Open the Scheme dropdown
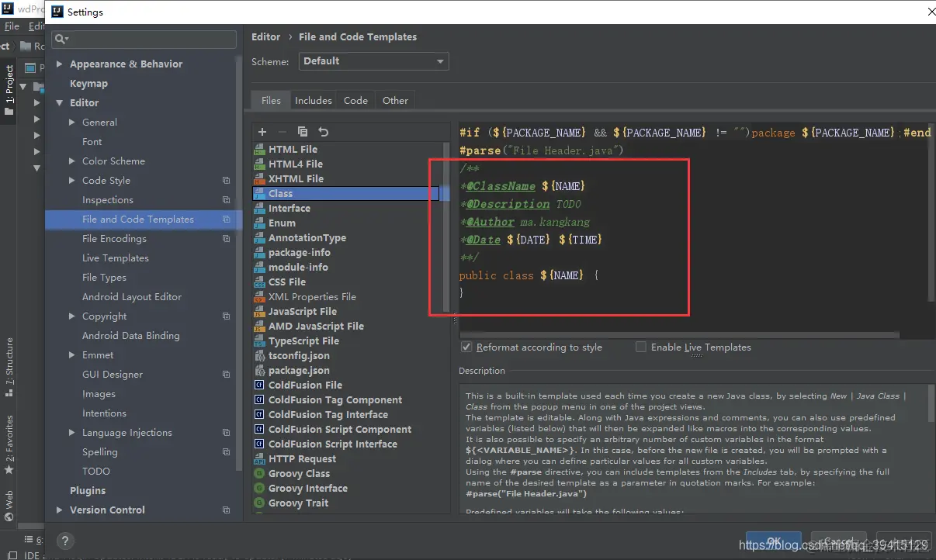The height and width of the screenshot is (560, 936). pos(373,61)
